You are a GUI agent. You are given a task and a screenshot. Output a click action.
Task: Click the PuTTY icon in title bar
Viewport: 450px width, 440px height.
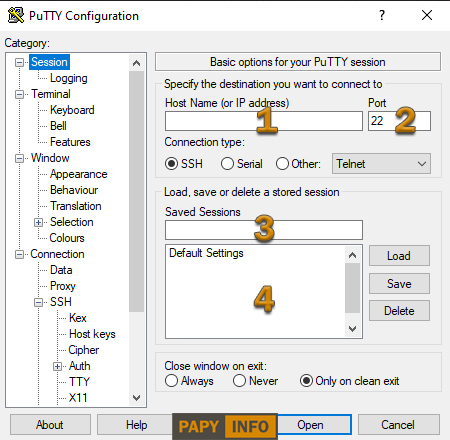coord(16,15)
